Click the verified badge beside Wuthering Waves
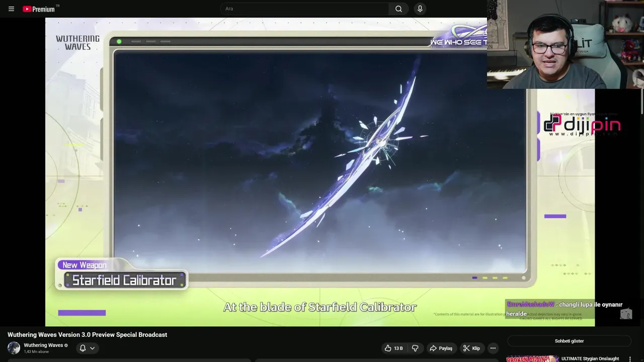This screenshot has width=644, height=362. tap(66, 345)
